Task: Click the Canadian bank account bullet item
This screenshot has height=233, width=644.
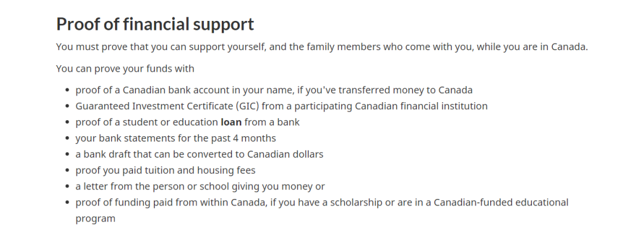Action: [x=274, y=90]
